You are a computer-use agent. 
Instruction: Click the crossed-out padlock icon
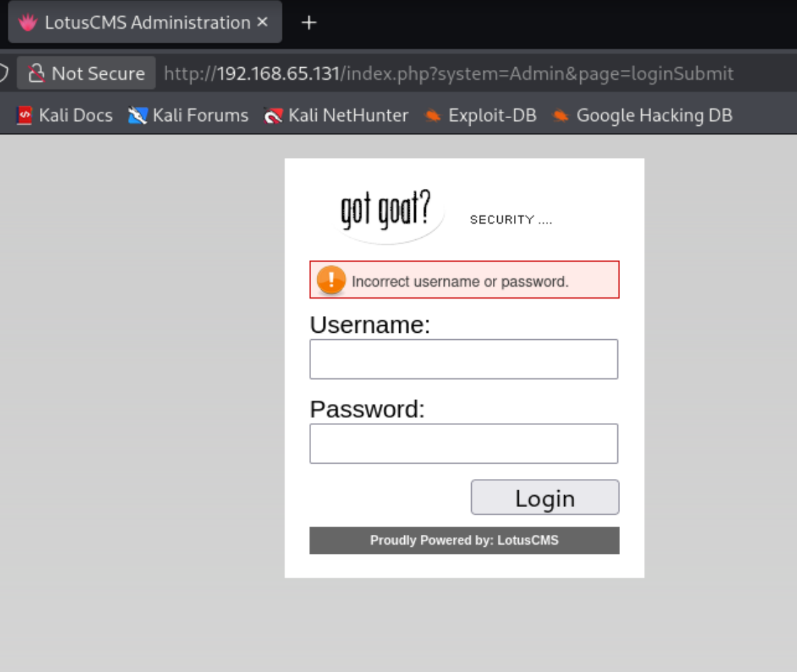click(x=36, y=73)
